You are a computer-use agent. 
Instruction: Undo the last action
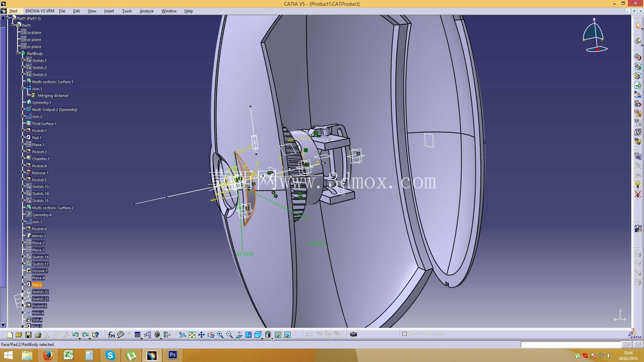coord(75,335)
